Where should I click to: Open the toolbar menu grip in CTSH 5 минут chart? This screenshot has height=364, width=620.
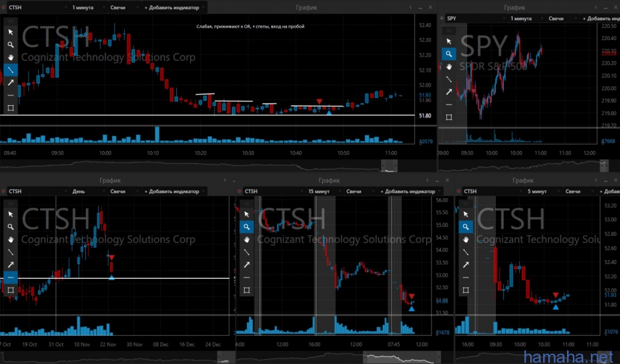click(x=466, y=203)
